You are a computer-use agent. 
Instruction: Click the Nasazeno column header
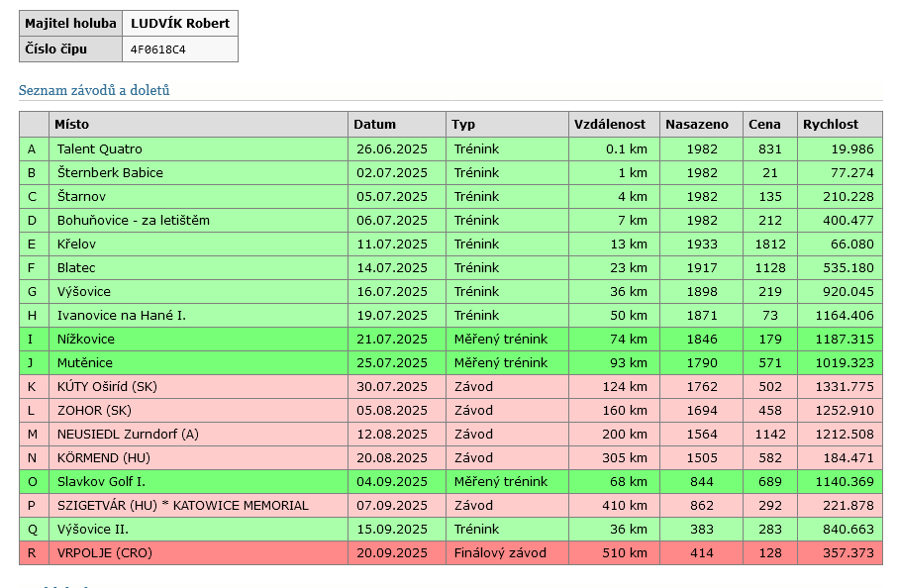pyautogui.click(x=697, y=125)
